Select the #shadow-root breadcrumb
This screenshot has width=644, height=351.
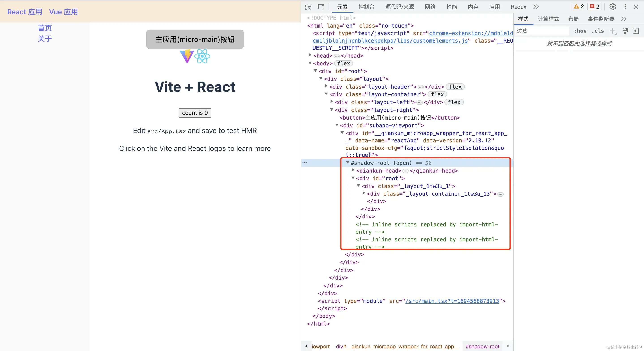(x=482, y=346)
